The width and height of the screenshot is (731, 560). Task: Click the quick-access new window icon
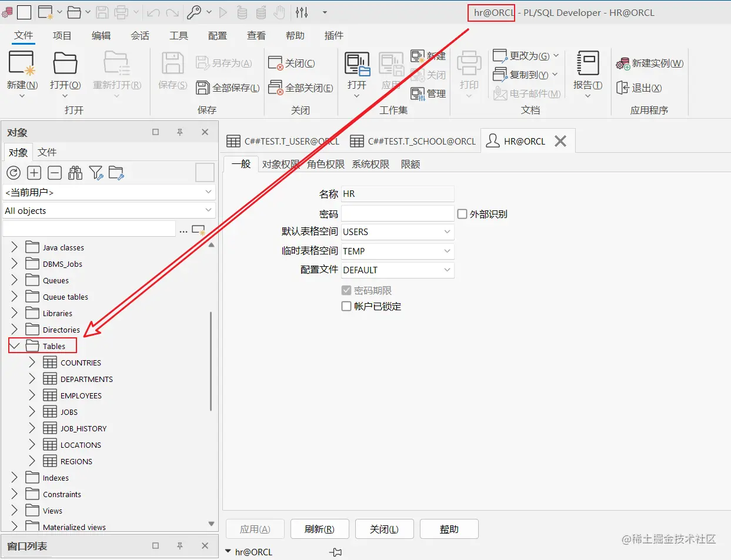(45, 12)
